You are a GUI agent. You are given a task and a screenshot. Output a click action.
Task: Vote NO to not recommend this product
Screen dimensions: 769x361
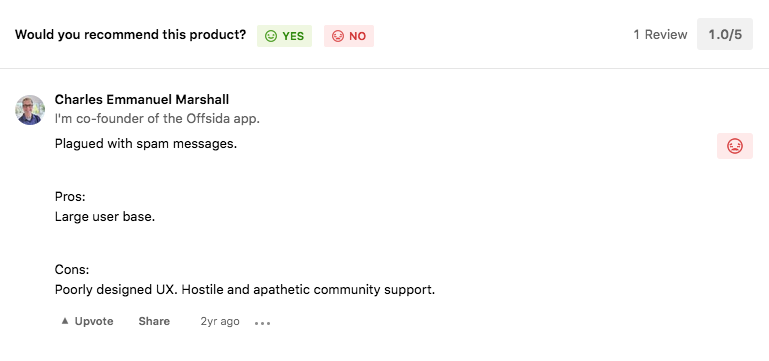[x=349, y=36]
